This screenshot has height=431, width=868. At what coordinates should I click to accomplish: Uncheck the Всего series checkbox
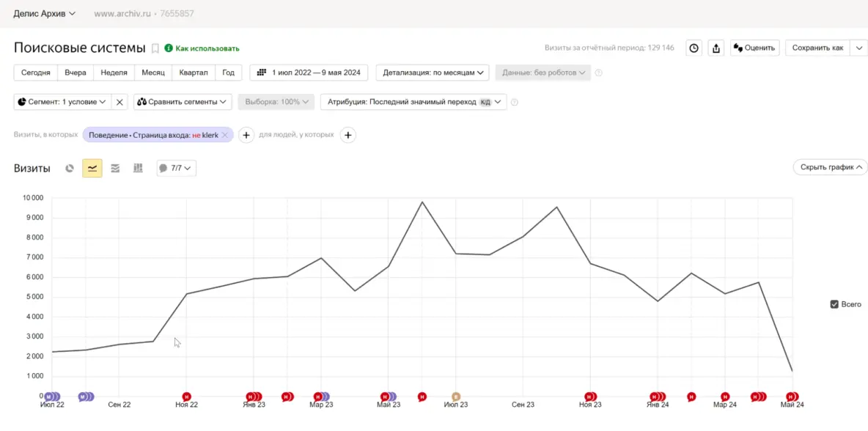pyautogui.click(x=834, y=304)
